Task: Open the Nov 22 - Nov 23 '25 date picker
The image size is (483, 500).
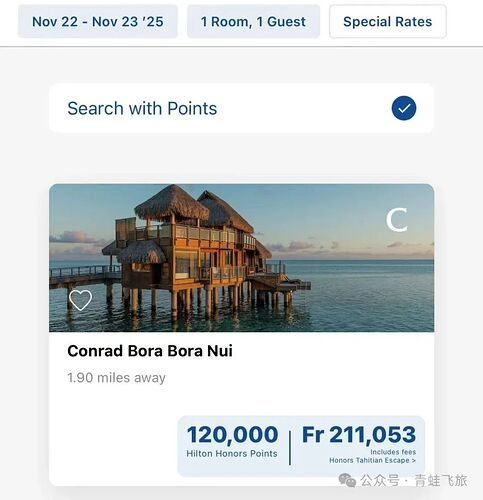Action: (x=98, y=22)
